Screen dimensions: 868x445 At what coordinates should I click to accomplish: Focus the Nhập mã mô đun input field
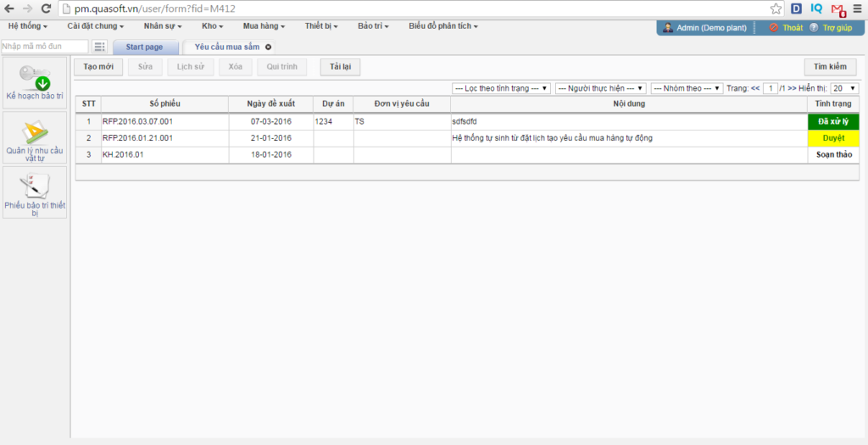45,47
